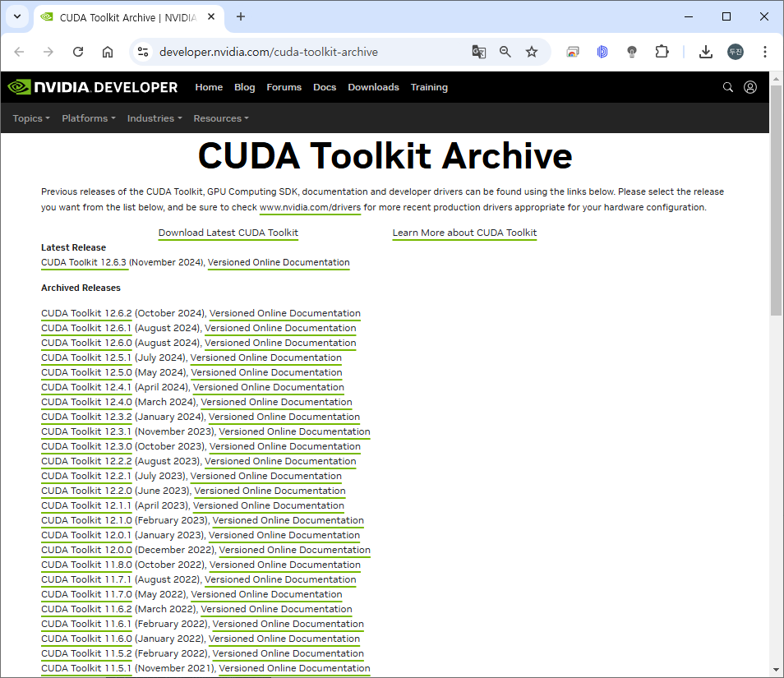Open NVIDIA account user icon
784x678 pixels.
750,87
